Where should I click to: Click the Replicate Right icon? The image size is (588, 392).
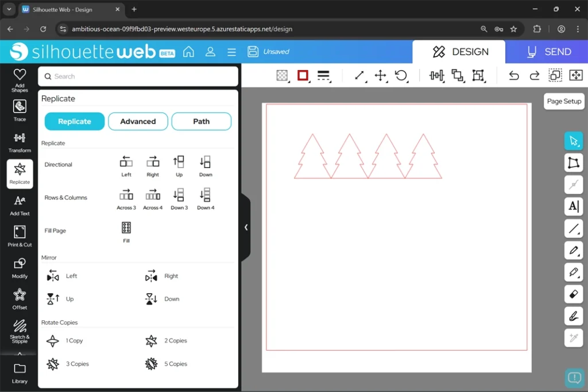(x=153, y=164)
